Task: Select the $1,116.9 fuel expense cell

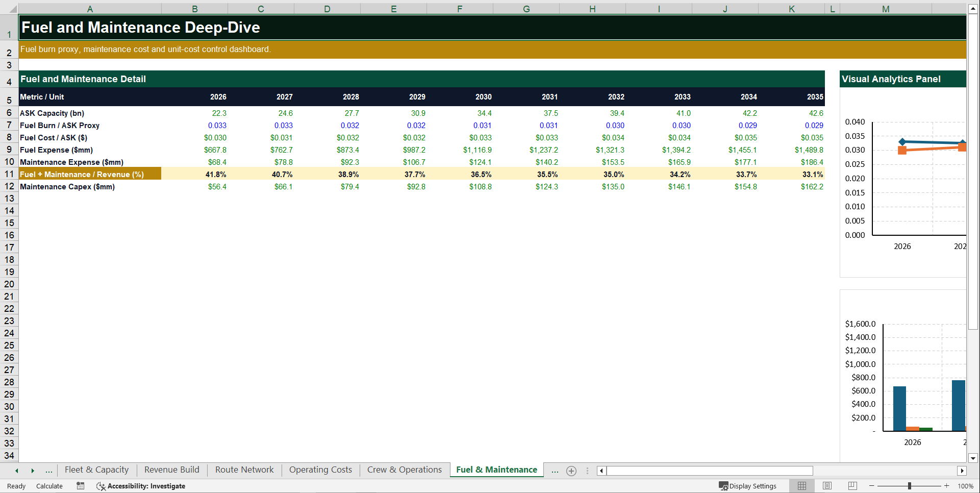Action: (460, 150)
